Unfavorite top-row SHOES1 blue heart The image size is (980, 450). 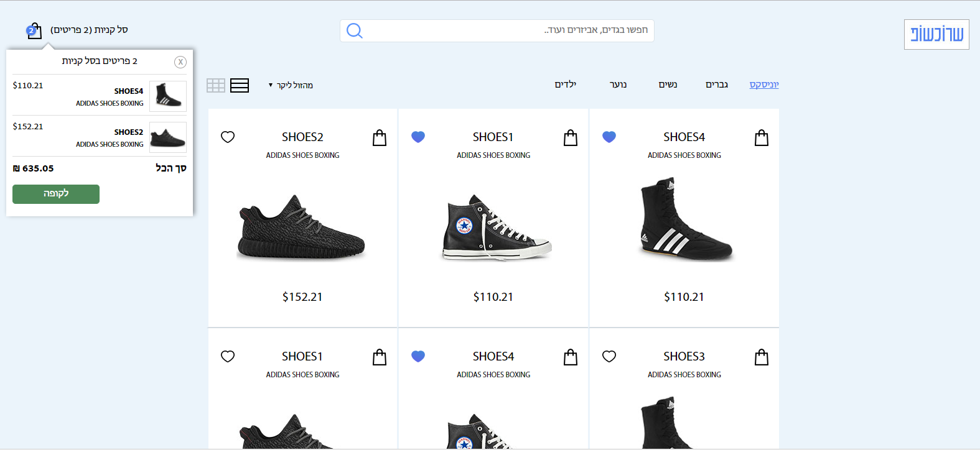(x=418, y=137)
